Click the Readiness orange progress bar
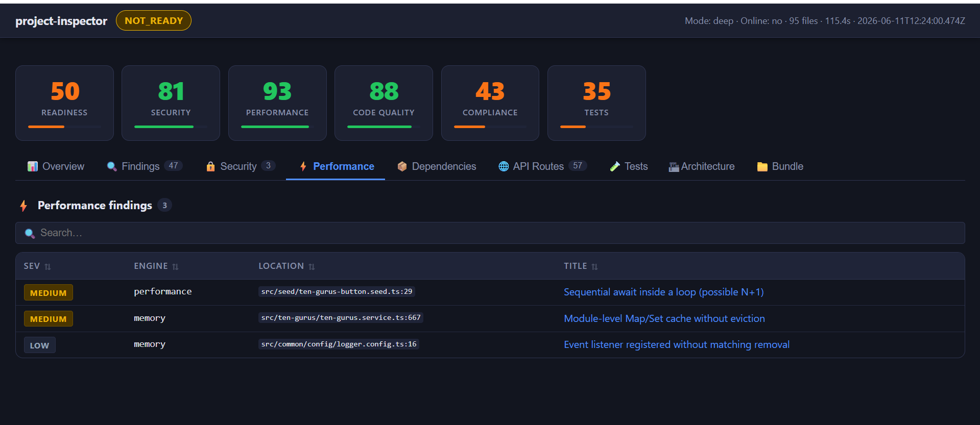 pyautogui.click(x=46, y=127)
